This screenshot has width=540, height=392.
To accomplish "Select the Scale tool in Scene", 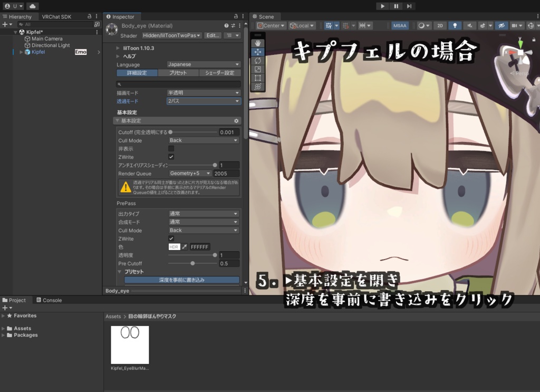I will 257,69.
